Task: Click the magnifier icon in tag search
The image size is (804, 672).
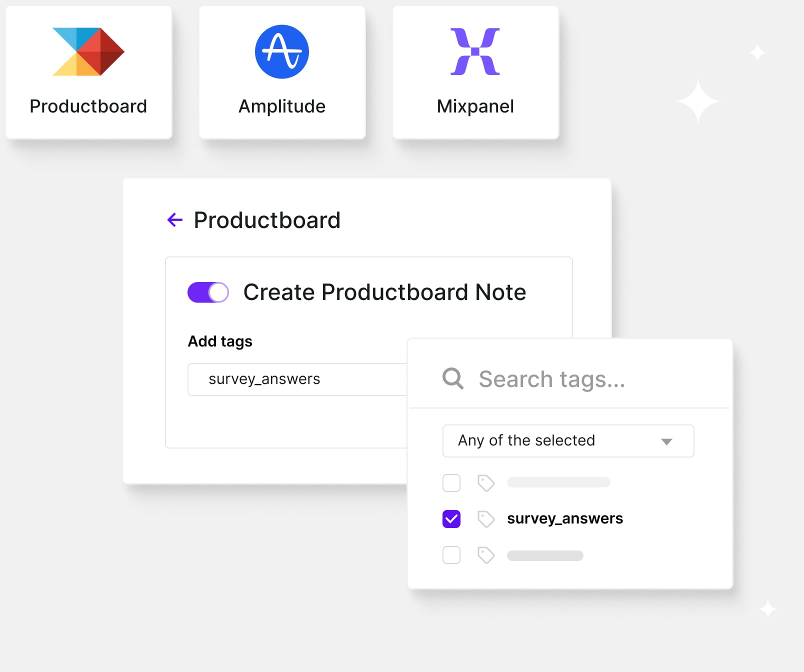Action: (453, 378)
